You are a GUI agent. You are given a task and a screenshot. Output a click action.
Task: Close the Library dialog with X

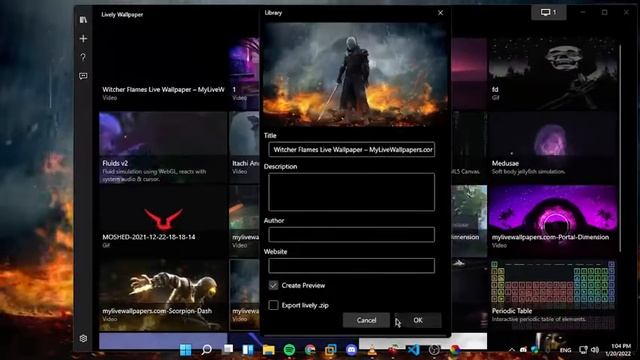coord(440,13)
